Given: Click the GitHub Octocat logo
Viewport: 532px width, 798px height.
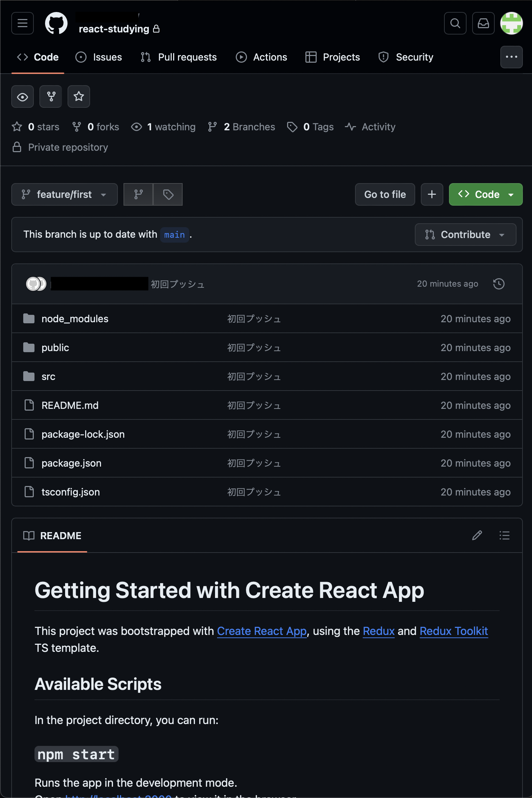Looking at the screenshot, I should coord(56,23).
